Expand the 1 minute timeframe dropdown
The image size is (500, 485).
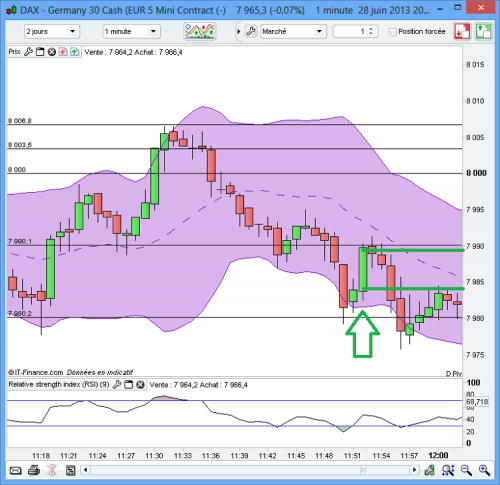[131, 31]
